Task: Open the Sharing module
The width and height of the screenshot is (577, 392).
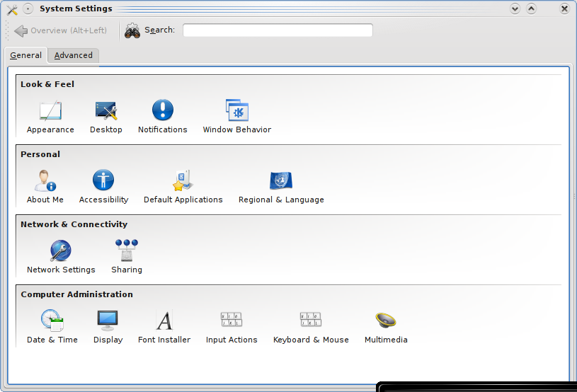Action: [127, 257]
